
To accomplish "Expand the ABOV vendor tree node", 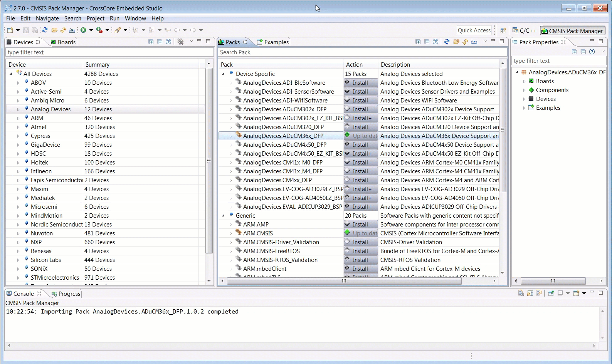I will (18, 83).
